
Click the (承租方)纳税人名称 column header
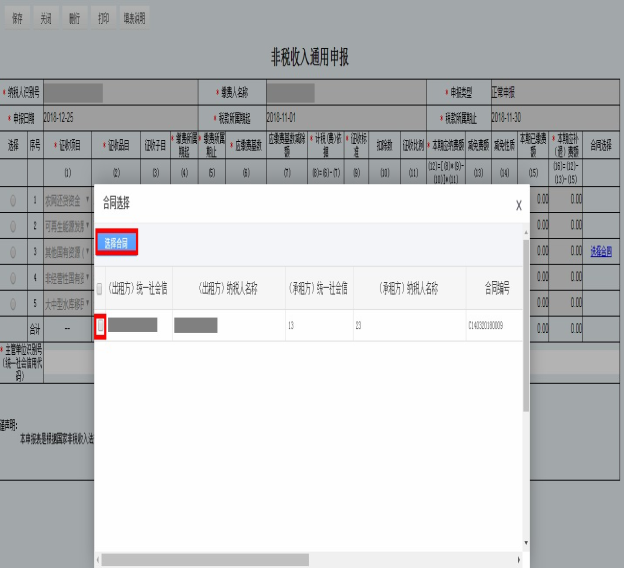409,288
